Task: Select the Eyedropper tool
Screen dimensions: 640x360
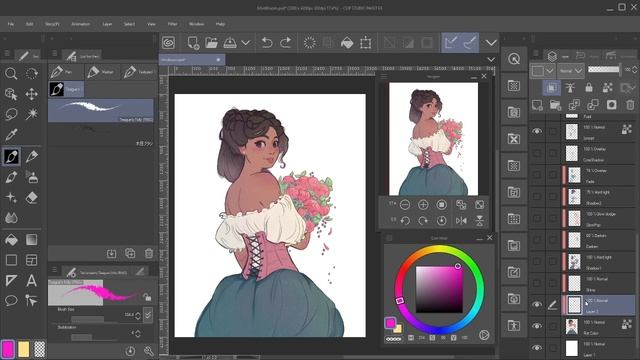Action: 11,135
